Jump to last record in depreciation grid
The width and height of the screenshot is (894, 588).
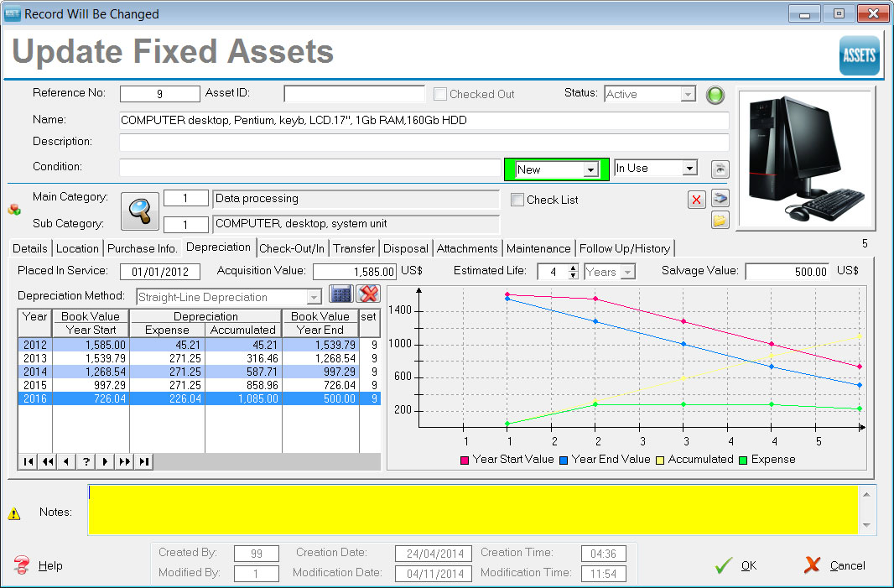[x=144, y=461]
